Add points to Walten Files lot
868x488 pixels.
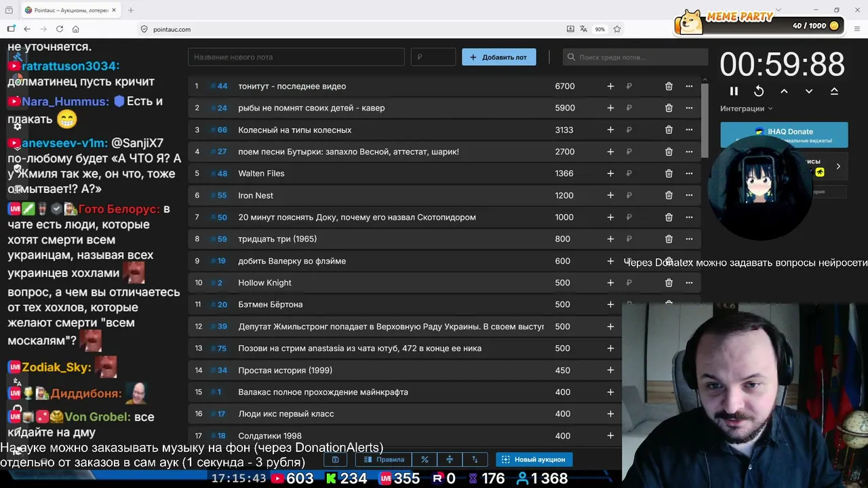pyautogui.click(x=610, y=174)
